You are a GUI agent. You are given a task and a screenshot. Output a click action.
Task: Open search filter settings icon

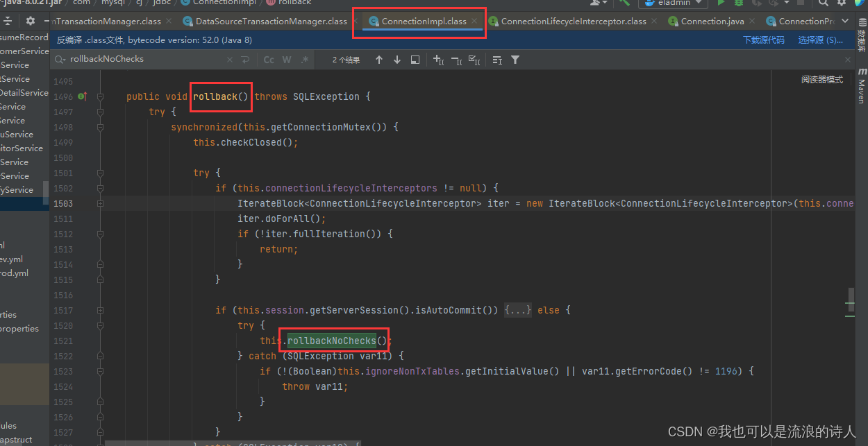497,60
